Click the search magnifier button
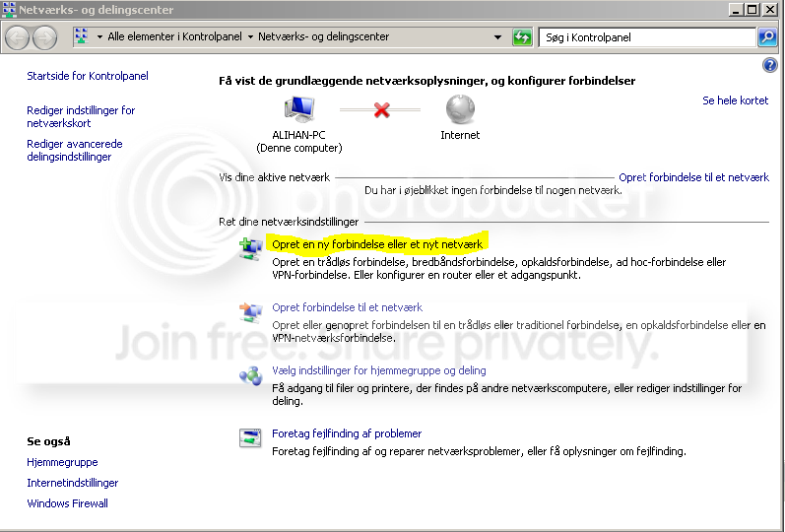Viewport: 785px width, 532px height. pos(767,37)
